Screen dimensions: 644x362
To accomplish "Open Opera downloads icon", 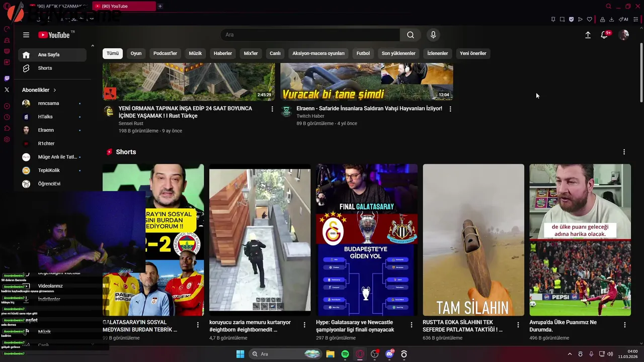I will point(611,20).
